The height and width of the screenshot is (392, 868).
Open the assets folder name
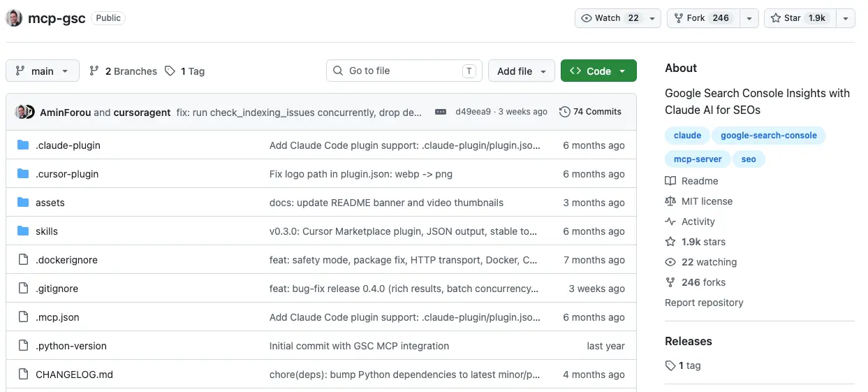click(50, 203)
